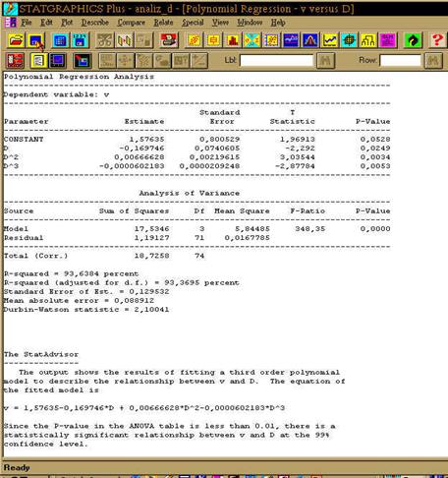This screenshot has width=448, height=478.
Task: Click the multiple regression scatter icon
Action: point(271,40)
